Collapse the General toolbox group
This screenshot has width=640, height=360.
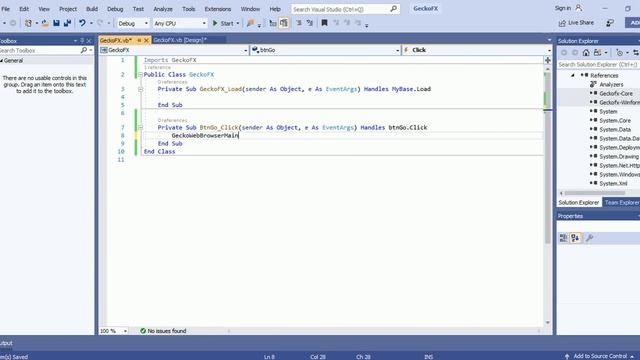pos(2,60)
